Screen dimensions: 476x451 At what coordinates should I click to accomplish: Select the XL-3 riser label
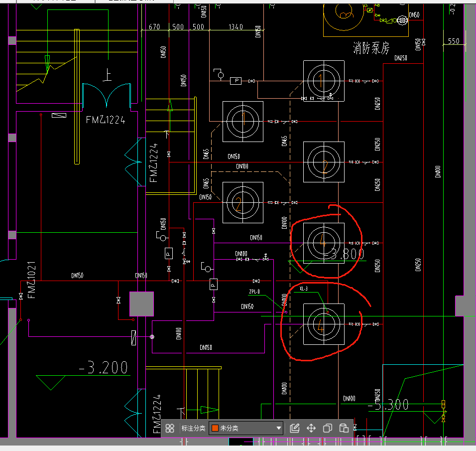click(x=303, y=289)
